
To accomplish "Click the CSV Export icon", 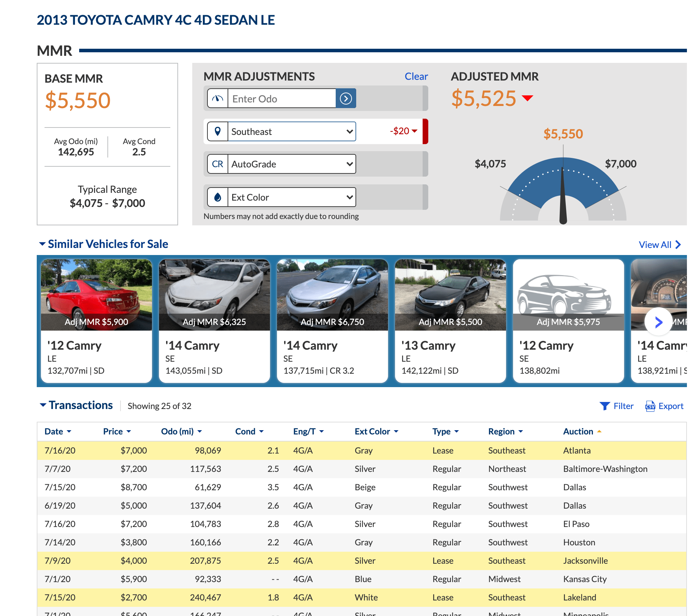I will coord(650,406).
